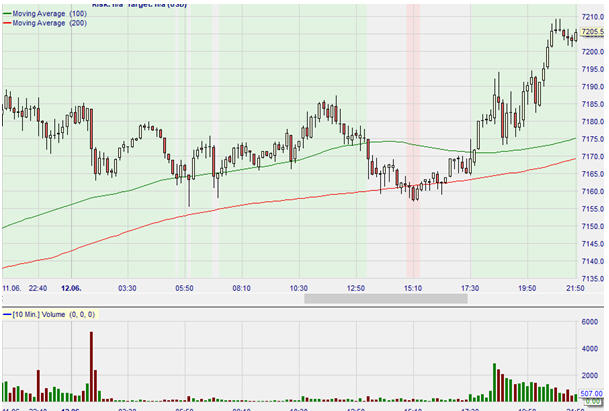Click the current price tag 7205.5
Image resolution: width=609 pixels, height=411 pixels.
tap(592, 32)
